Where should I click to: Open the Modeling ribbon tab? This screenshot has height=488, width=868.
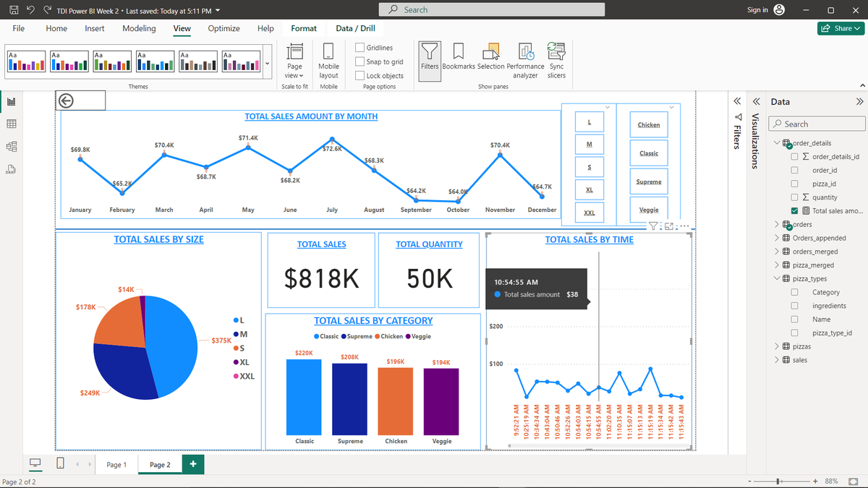coord(139,28)
